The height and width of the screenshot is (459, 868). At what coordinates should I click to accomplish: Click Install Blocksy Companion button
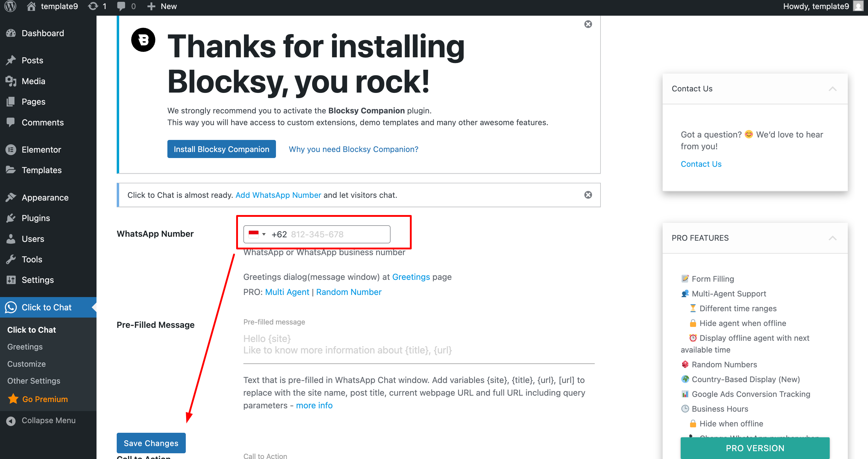(x=221, y=149)
